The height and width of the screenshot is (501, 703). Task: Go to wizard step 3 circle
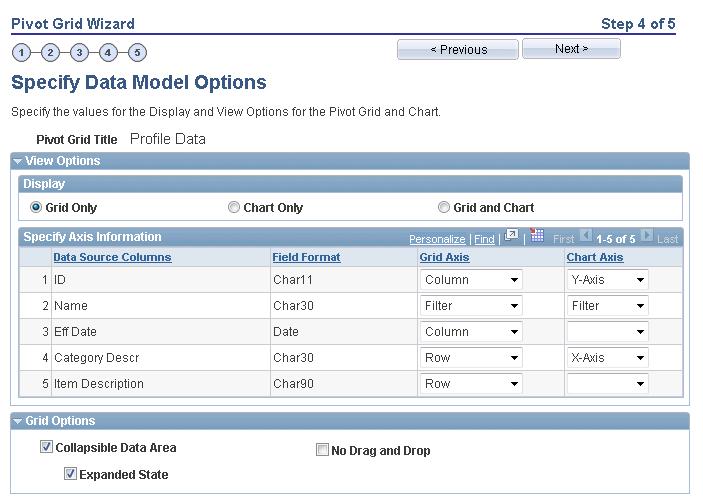coord(79,52)
